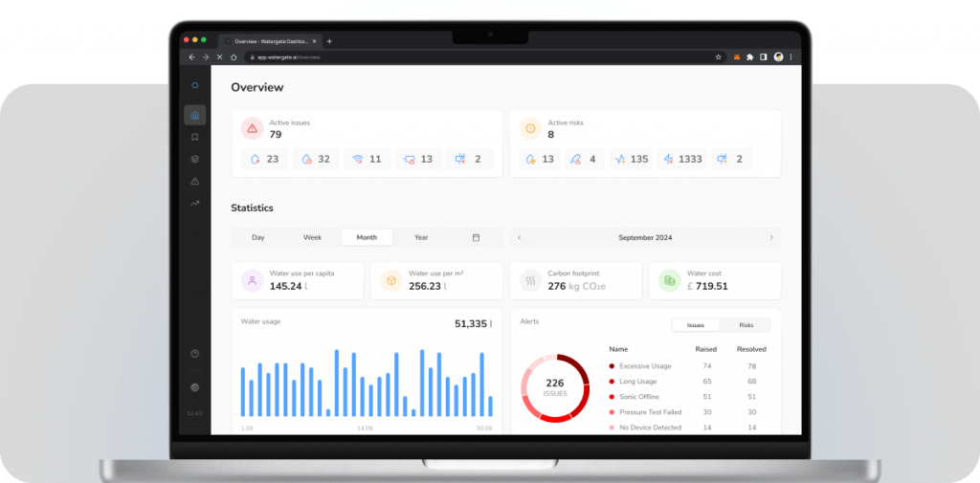
Task: Open the calendar date picker icon
Action: click(x=476, y=237)
